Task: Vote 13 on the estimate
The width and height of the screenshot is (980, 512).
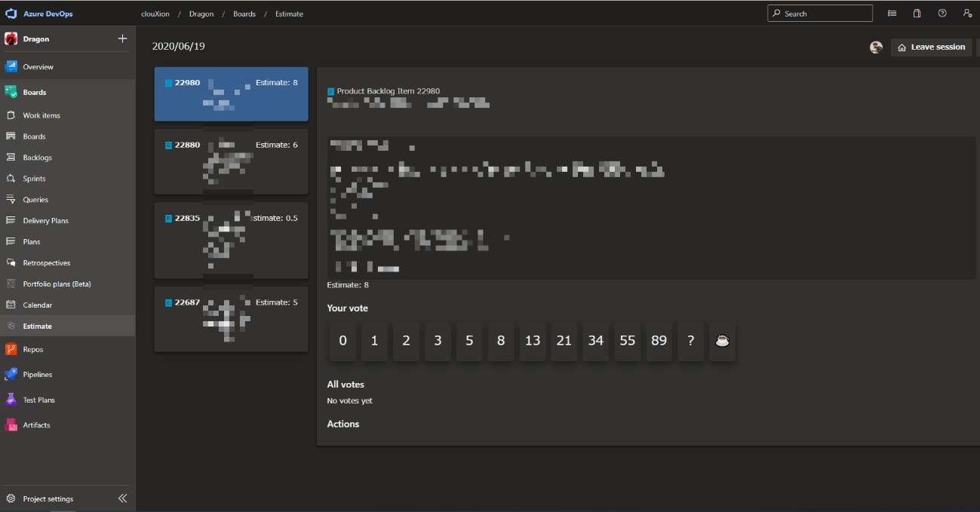Action: click(533, 341)
